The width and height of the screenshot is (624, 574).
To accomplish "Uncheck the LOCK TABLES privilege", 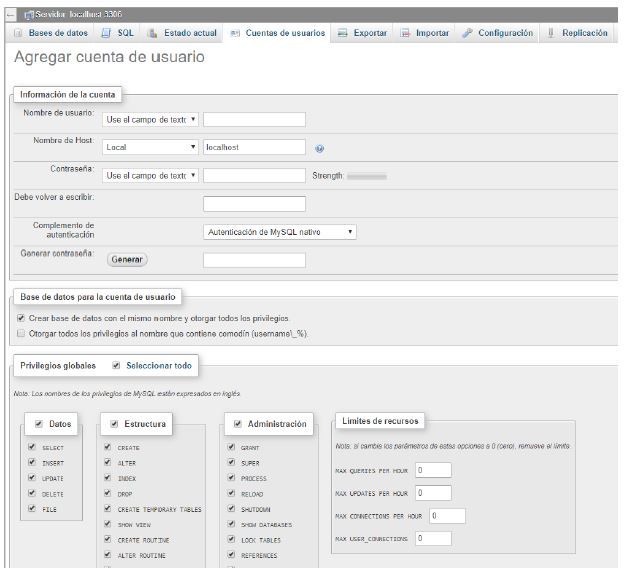I will tap(231, 539).
